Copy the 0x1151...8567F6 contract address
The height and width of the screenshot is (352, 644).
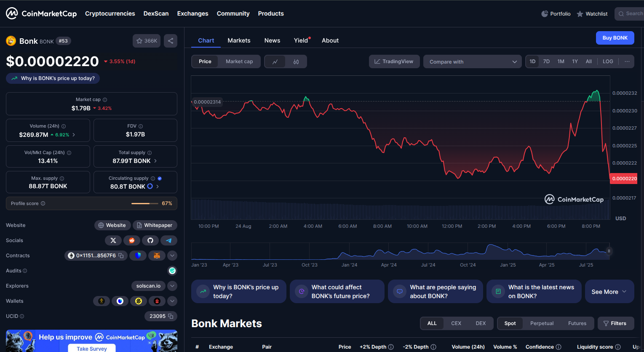pyautogui.click(x=121, y=256)
